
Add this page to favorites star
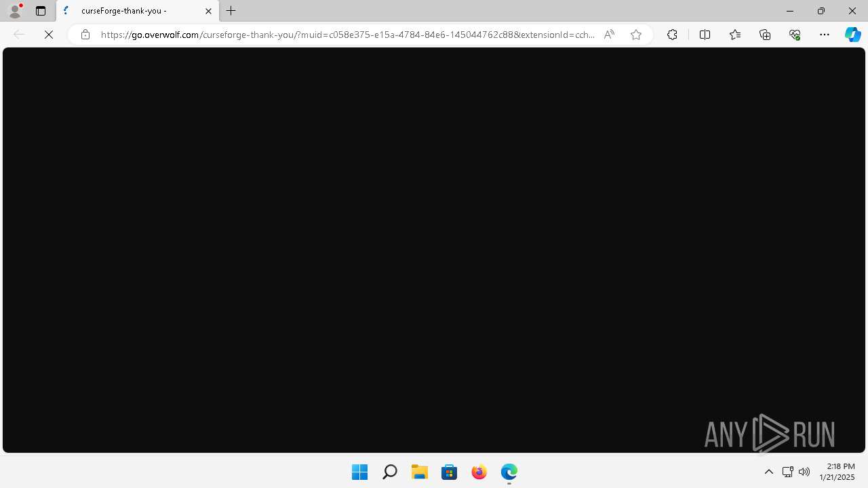coord(636,35)
